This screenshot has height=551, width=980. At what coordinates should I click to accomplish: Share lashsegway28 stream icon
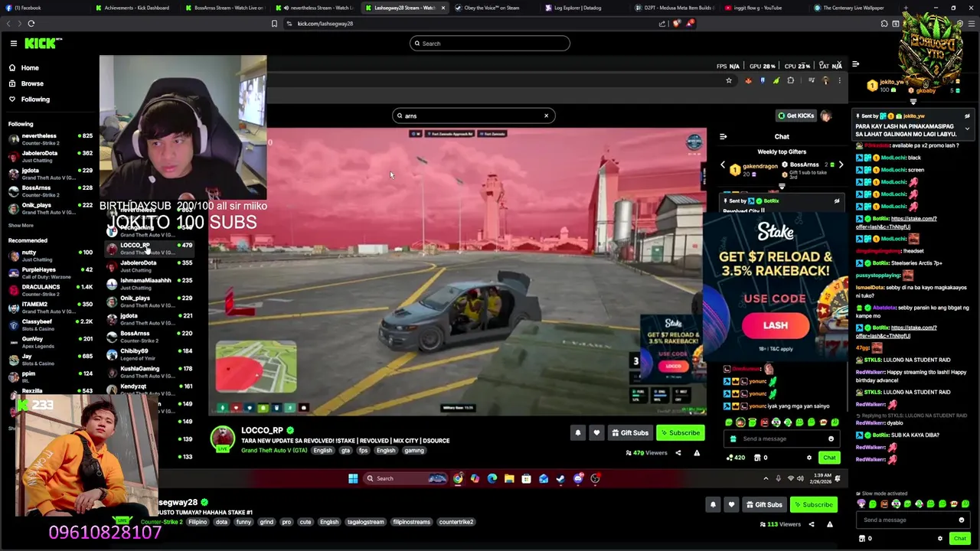click(x=810, y=524)
